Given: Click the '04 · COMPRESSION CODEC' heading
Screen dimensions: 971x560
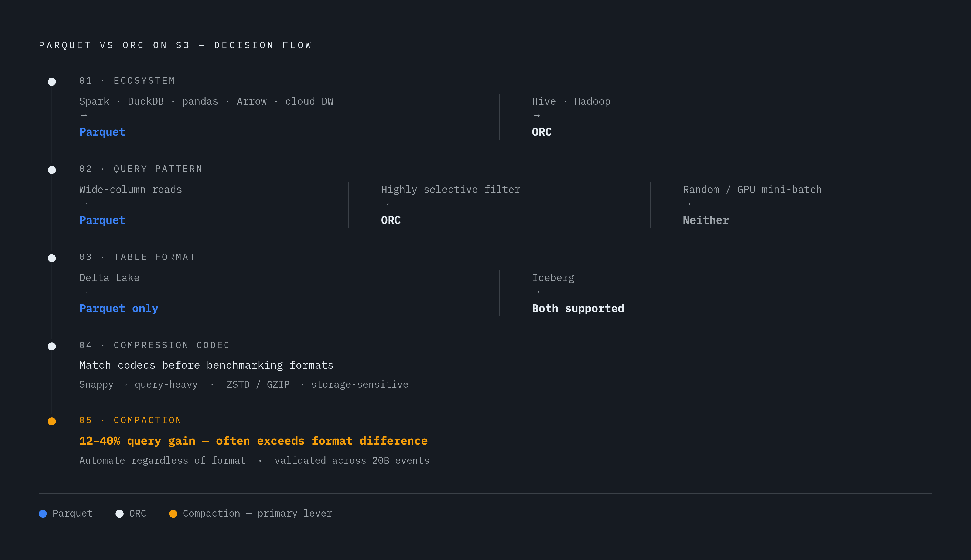Looking at the screenshot, I should point(155,345).
